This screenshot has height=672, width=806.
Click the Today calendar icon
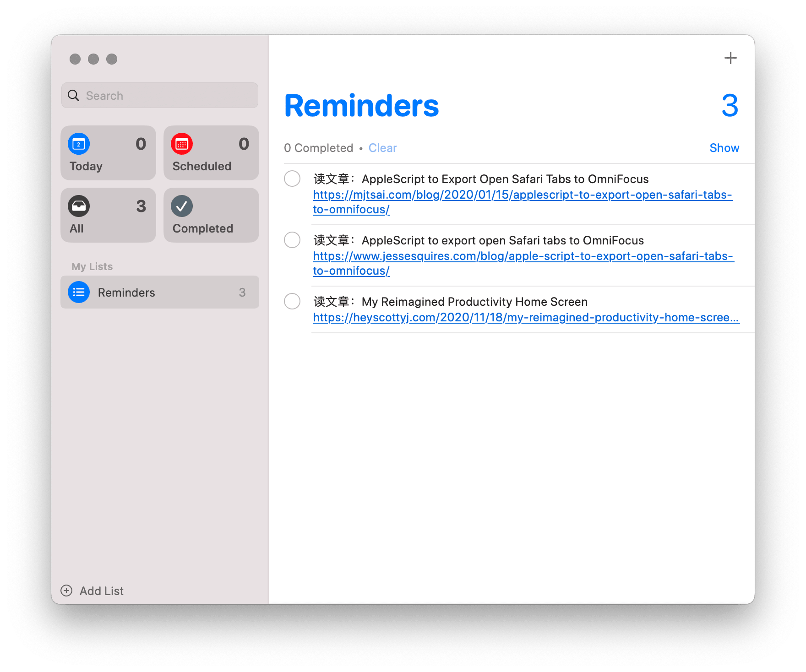tap(79, 144)
